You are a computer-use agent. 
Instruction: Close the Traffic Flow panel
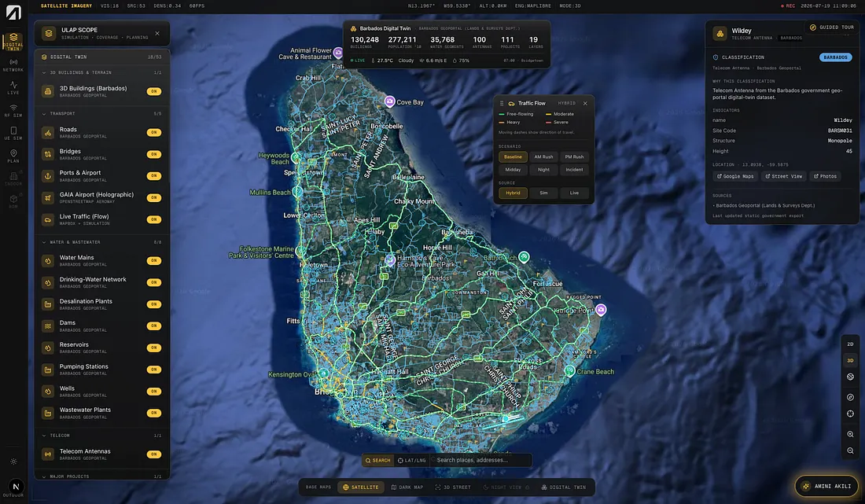pos(585,103)
